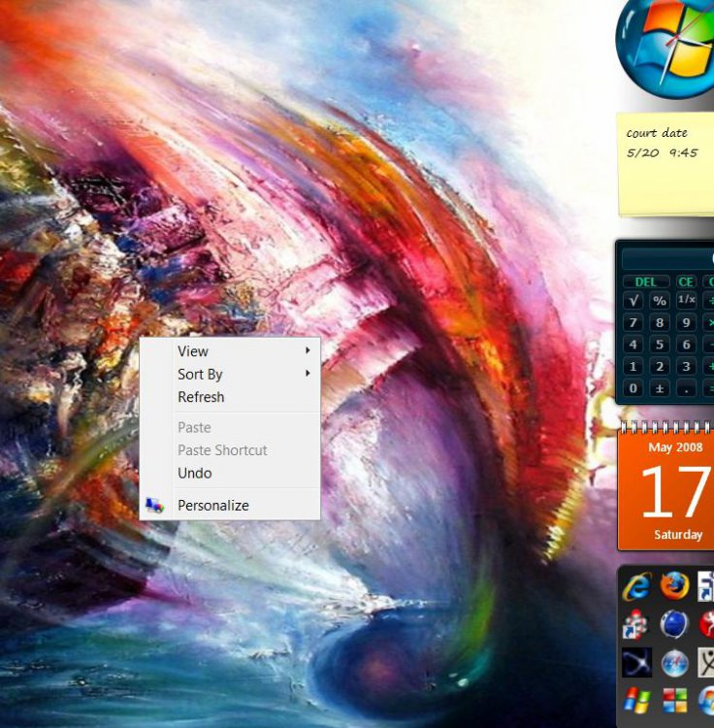
Task: Click the 1/x calculator key
Action: pos(686,300)
